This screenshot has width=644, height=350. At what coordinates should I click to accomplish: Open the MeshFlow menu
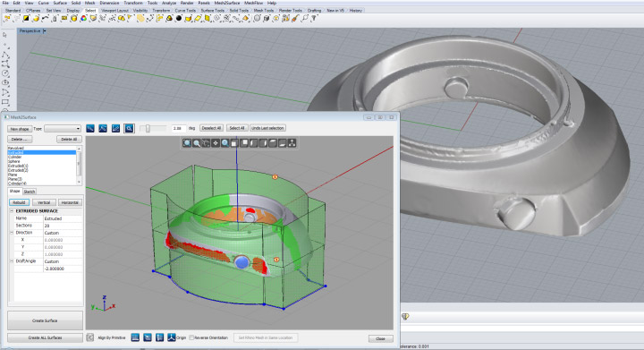(x=253, y=3)
